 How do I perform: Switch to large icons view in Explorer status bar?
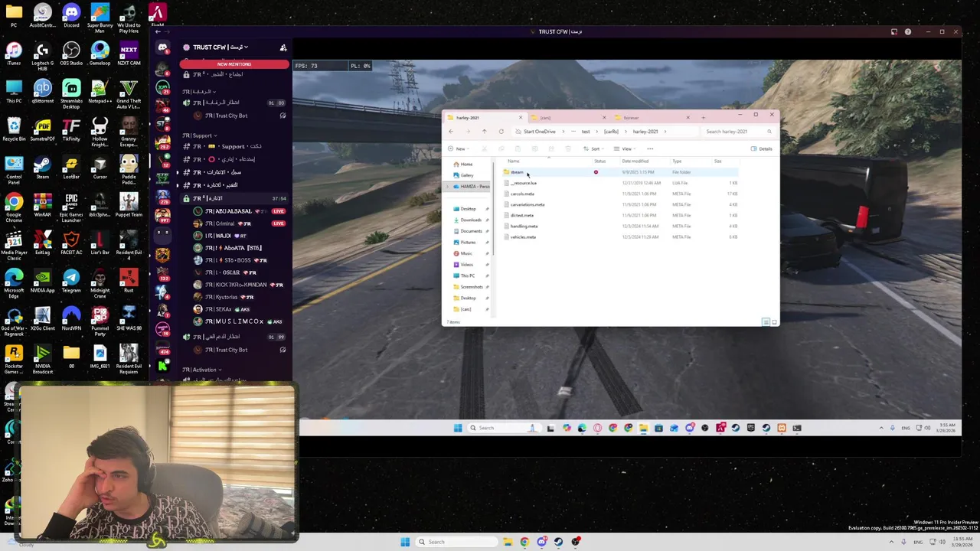pos(773,322)
